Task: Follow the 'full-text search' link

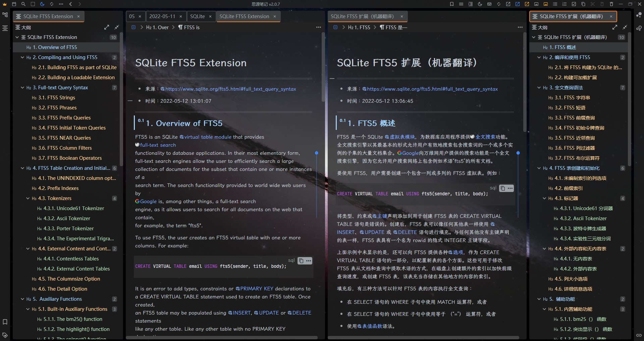Action: pos(158,145)
